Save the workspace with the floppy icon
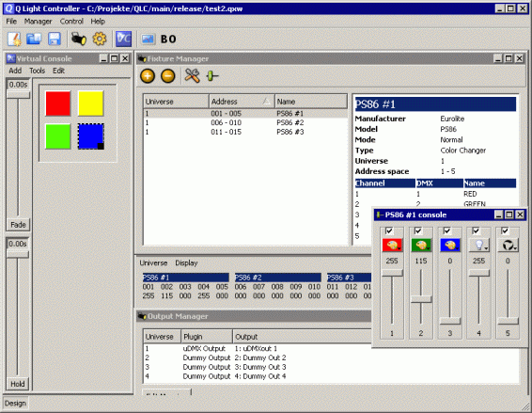532x413 pixels. tap(55, 40)
